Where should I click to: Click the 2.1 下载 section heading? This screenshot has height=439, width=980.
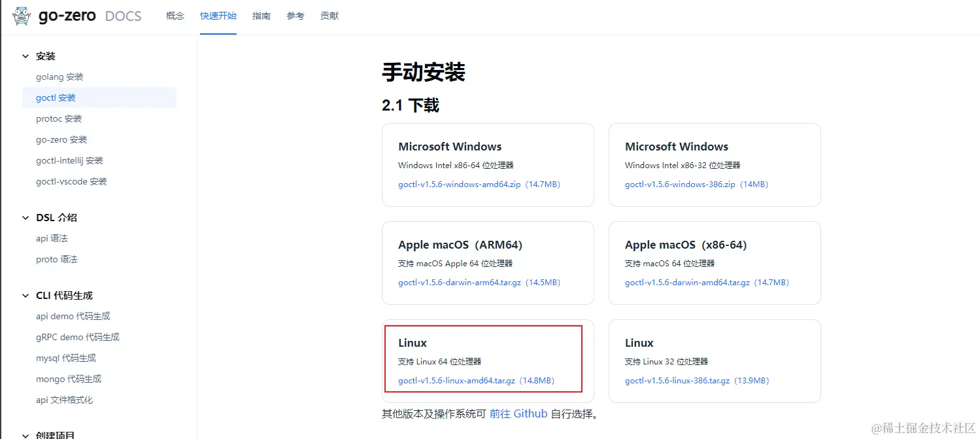pyautogui.click(x=411, y=105)
